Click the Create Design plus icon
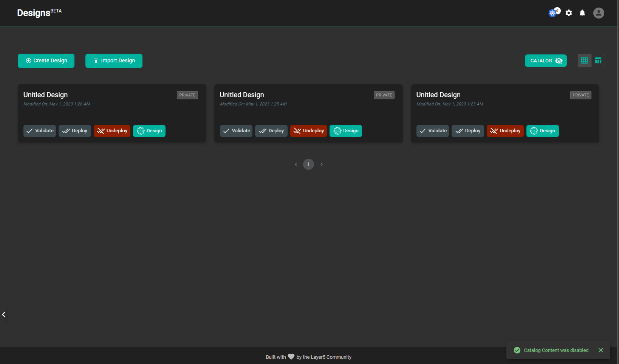619x364 pixels. 28,60
